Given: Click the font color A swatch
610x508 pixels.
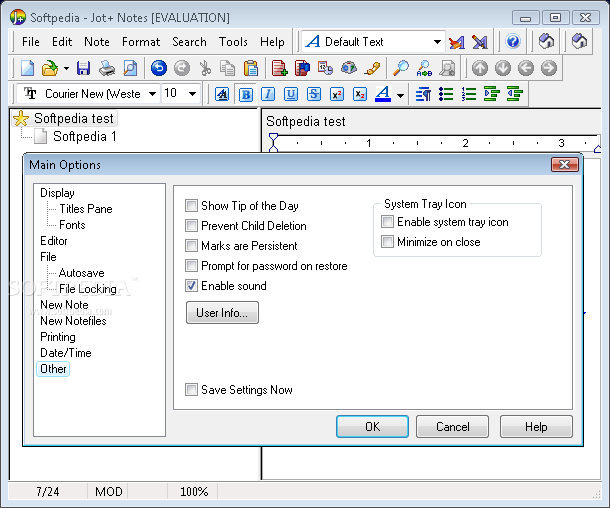Looking at the screenshot, I should tap(383, 94).
